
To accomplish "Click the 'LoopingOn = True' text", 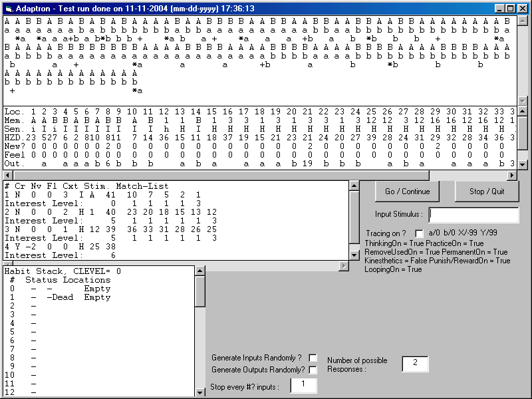I will 393,269.
